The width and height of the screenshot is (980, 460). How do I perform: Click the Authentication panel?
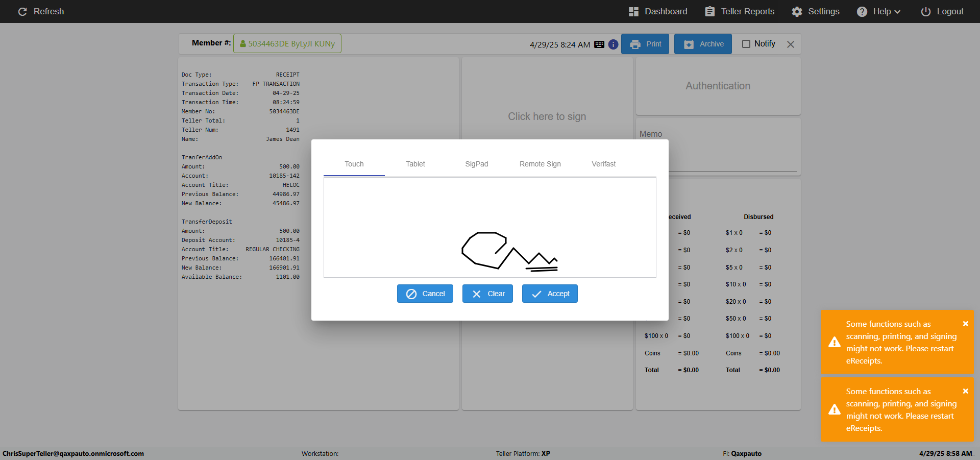click(718, 86)
